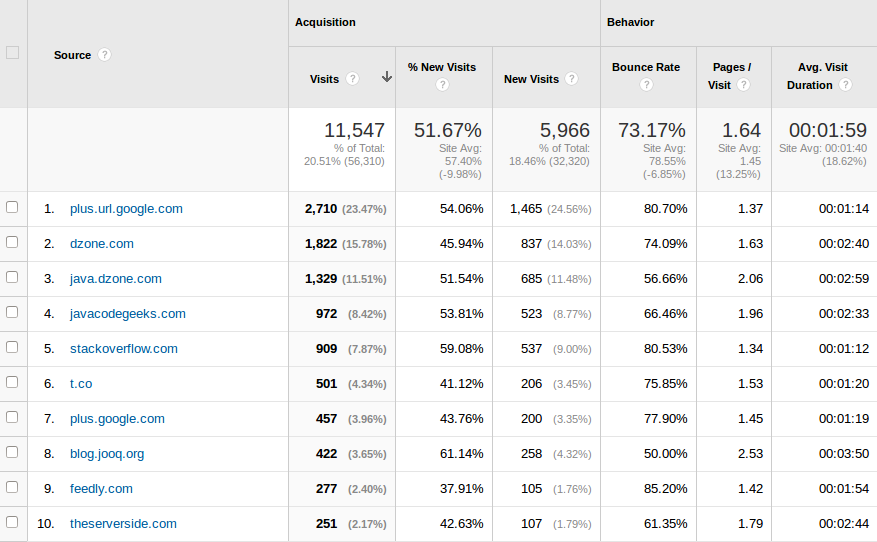Open help icon under % New Visits

pyautogui.click(x=442, y=85)
